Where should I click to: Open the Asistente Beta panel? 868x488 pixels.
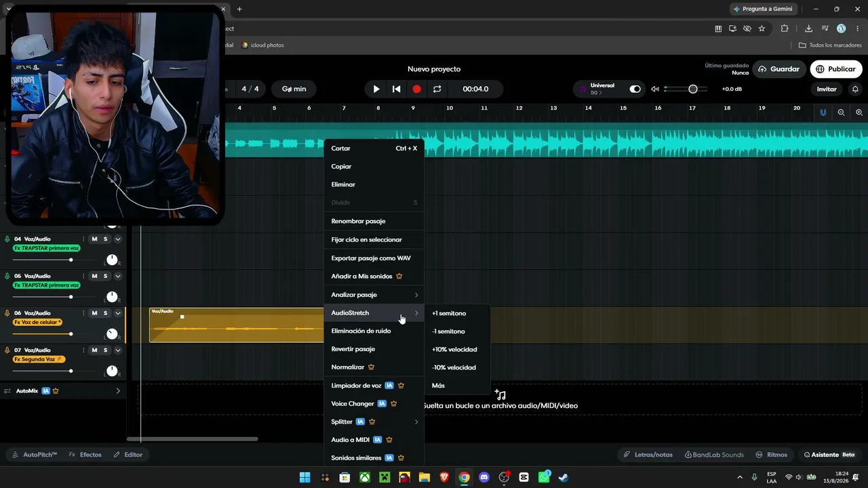[x=829, y=455]
